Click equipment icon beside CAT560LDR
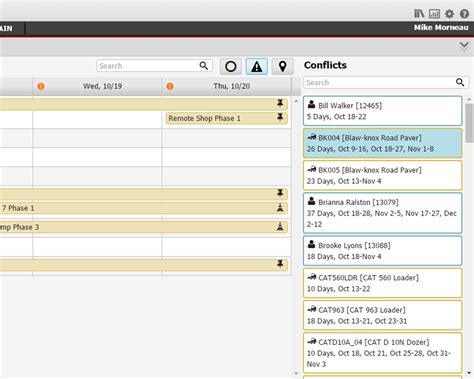Screen dimensions: 474x379 (312, 277)
